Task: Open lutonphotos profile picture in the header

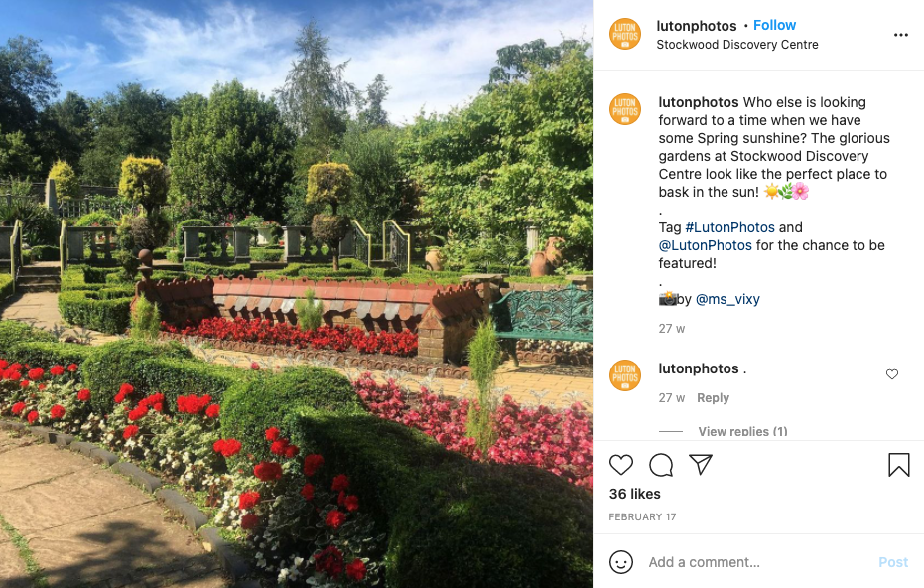Action: [x=624, y=34]
